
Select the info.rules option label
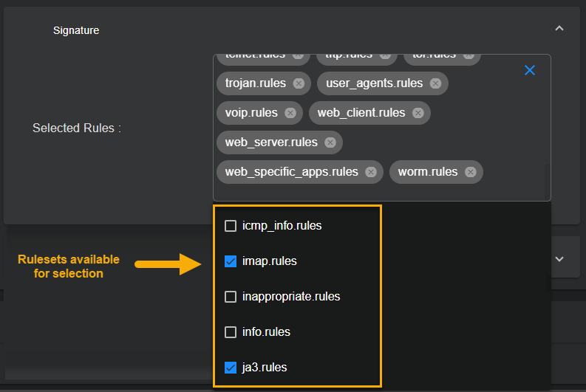(x=266, y=332)
